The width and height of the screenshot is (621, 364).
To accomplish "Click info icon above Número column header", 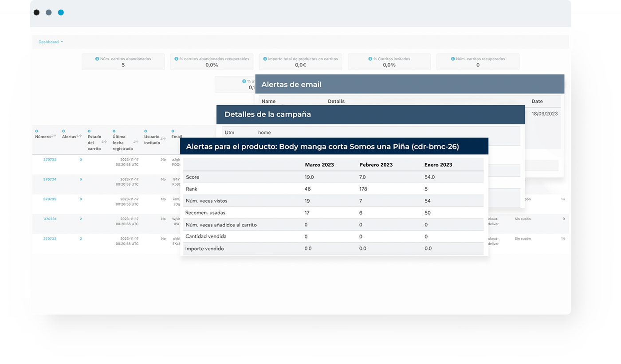I will 36,131.
